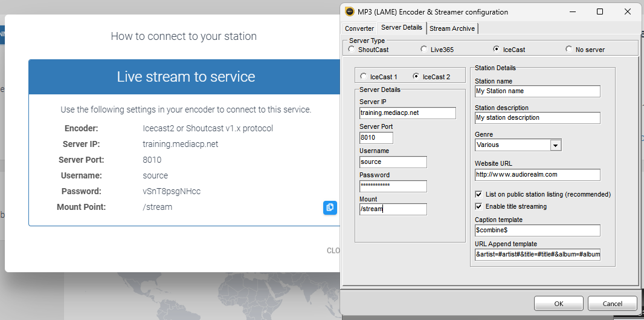Close the encoder configuration window
Viewport: 644px width, 320px height.
click(627, 12)
